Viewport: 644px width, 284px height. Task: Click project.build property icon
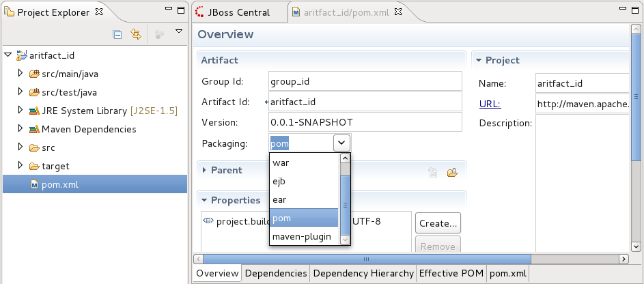pos(208,221)
